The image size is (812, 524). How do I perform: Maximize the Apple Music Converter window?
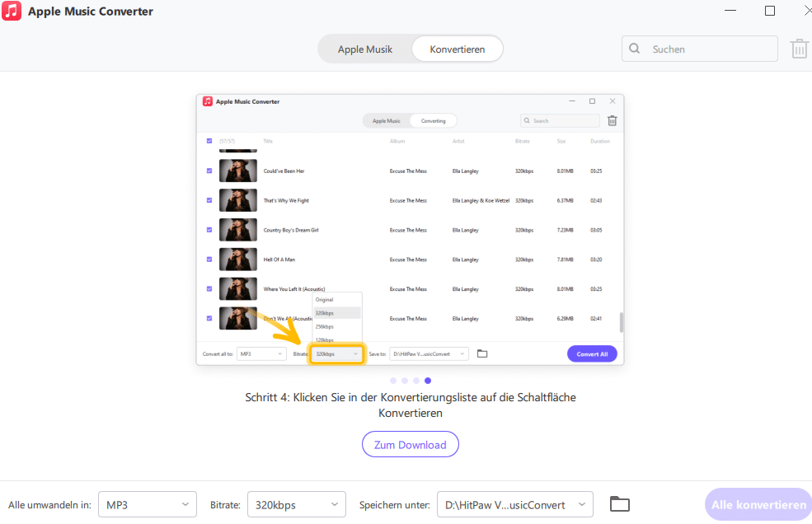click(x=770, y=11)
